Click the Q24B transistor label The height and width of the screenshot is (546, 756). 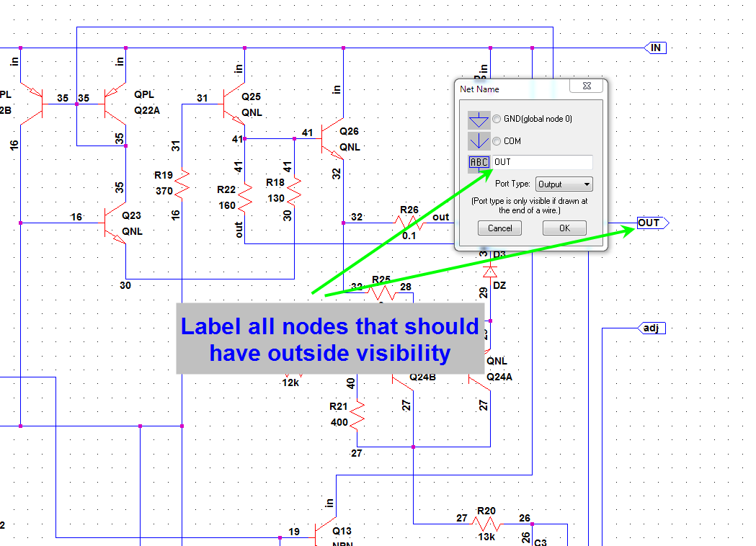click(x=422, y=377)
